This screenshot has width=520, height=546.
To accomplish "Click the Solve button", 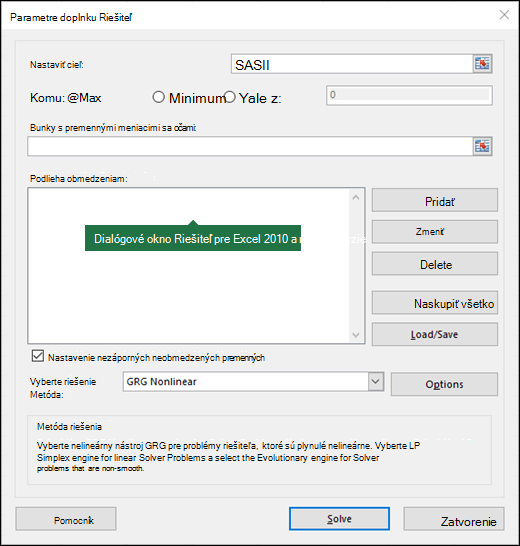I will tap(339, 519).
